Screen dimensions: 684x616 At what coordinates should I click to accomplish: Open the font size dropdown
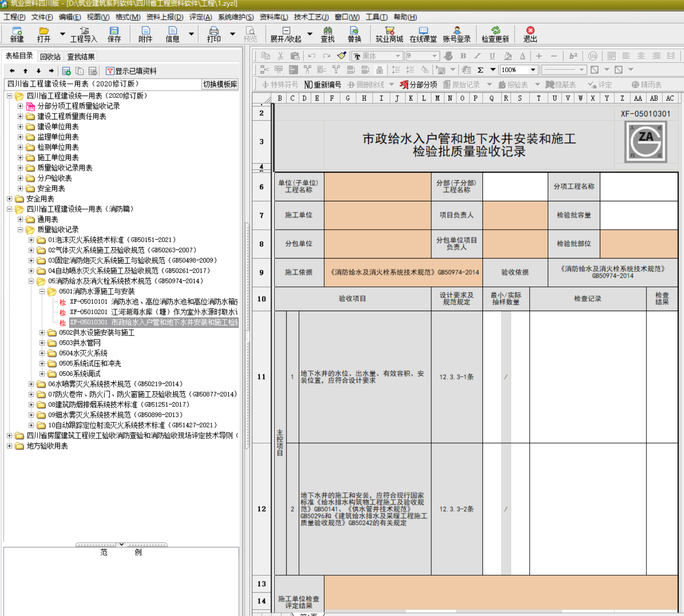434,56
